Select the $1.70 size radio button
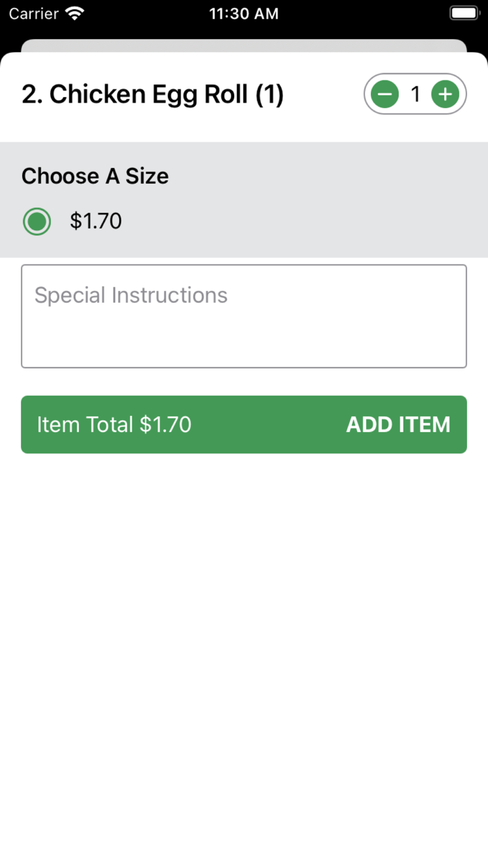The width and height of the screenshot is (488, 868). point(37,222)
